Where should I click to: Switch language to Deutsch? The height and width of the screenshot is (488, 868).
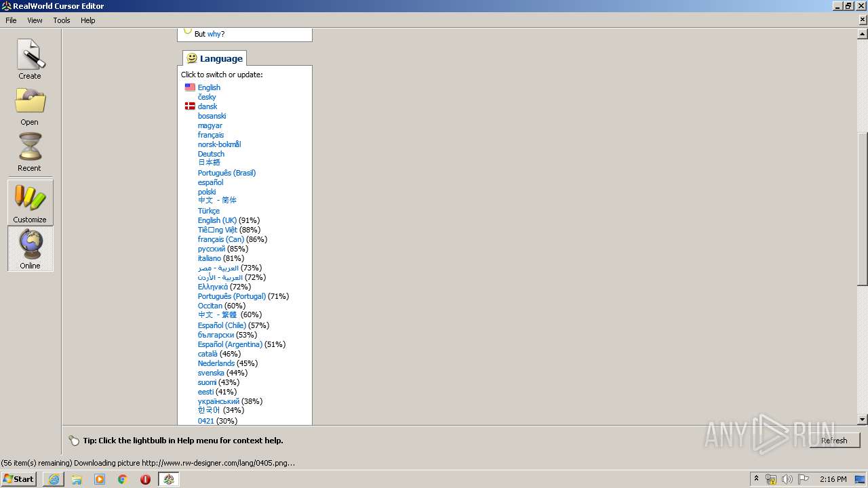(211, 154)
